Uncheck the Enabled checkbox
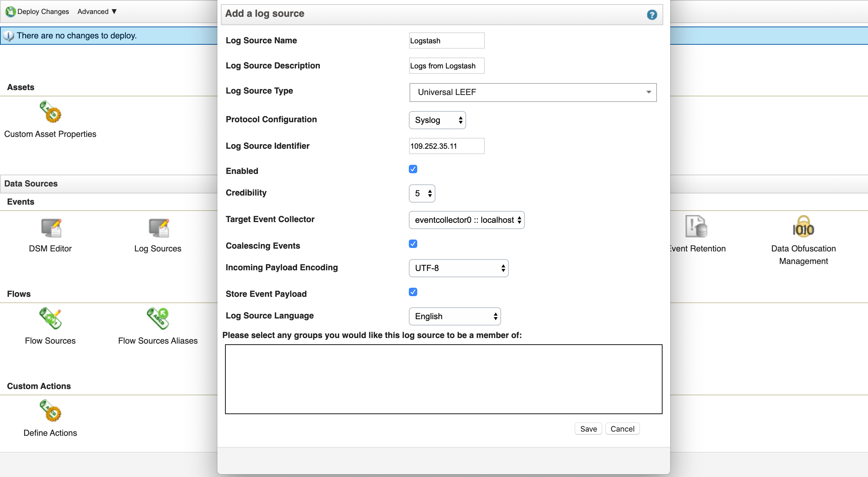868x477 pixels. (413, 169)
